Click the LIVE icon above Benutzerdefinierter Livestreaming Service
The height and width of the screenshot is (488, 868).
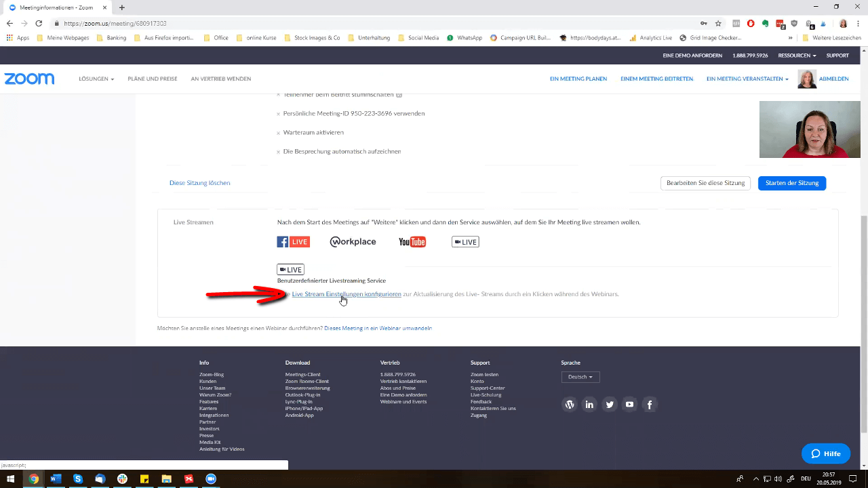(290, 270)
